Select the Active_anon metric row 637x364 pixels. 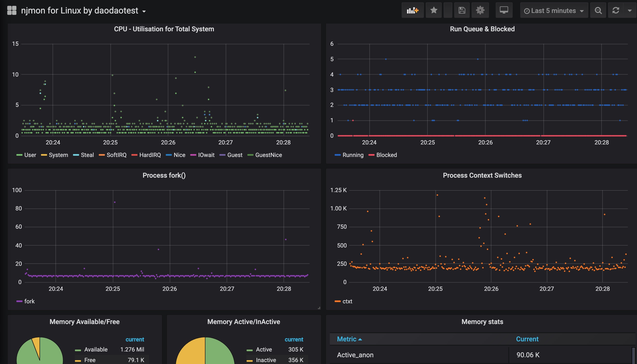click(355, 355)
